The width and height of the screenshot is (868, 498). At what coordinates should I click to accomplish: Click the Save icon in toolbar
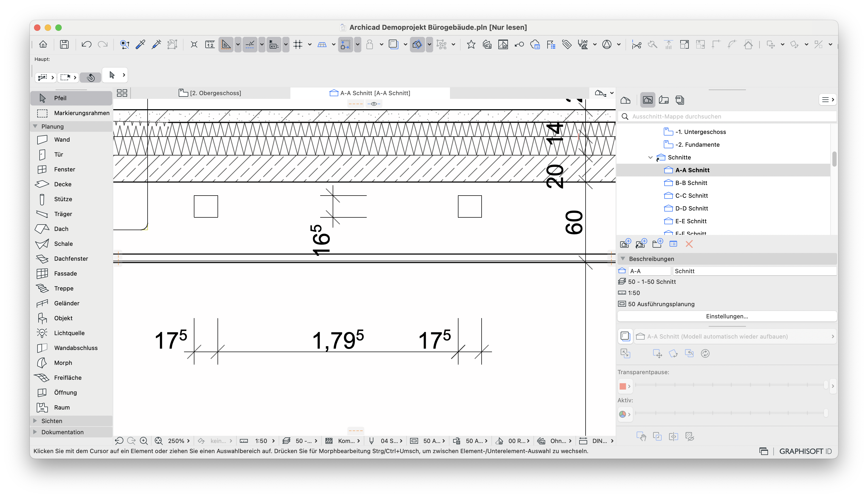click(x=64, y=44)
